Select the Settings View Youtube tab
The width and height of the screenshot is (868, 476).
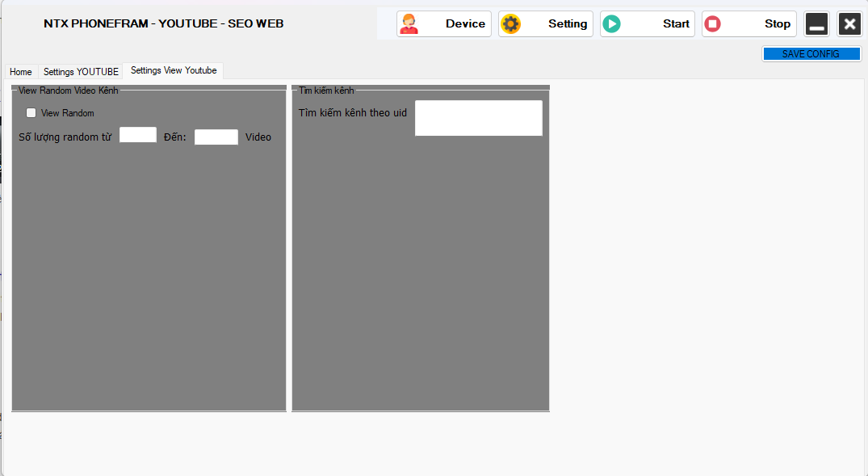point(174,70)
